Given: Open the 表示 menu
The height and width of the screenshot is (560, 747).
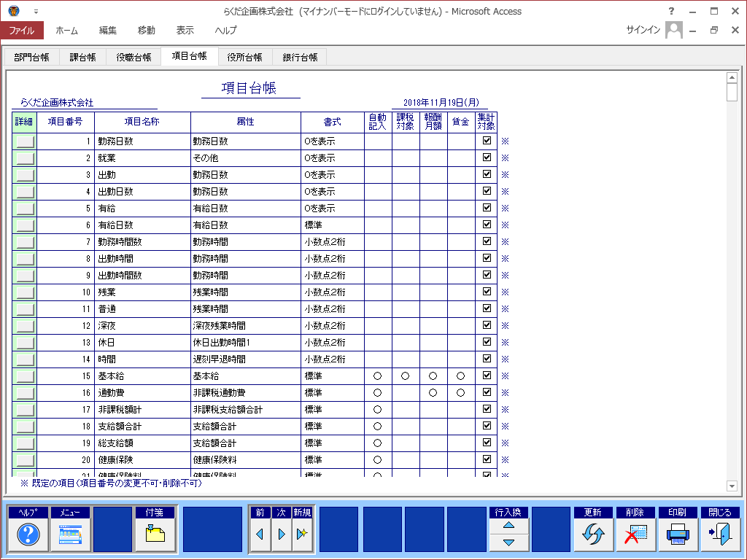Looking at the screenshot, I should click(x=185, y=31).
